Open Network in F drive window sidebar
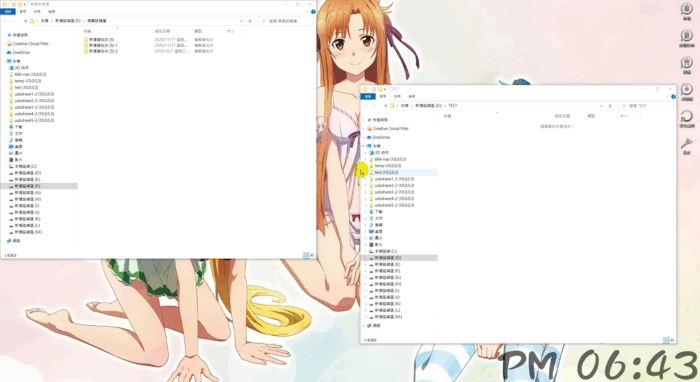The height and width of the screenshot is (382, 700). [13, 241]
